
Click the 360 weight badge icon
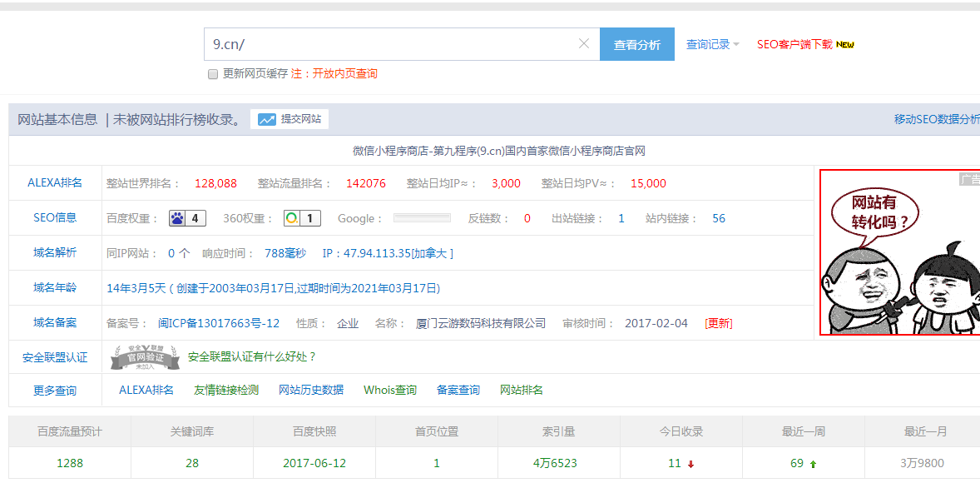(x=301, y=218)
